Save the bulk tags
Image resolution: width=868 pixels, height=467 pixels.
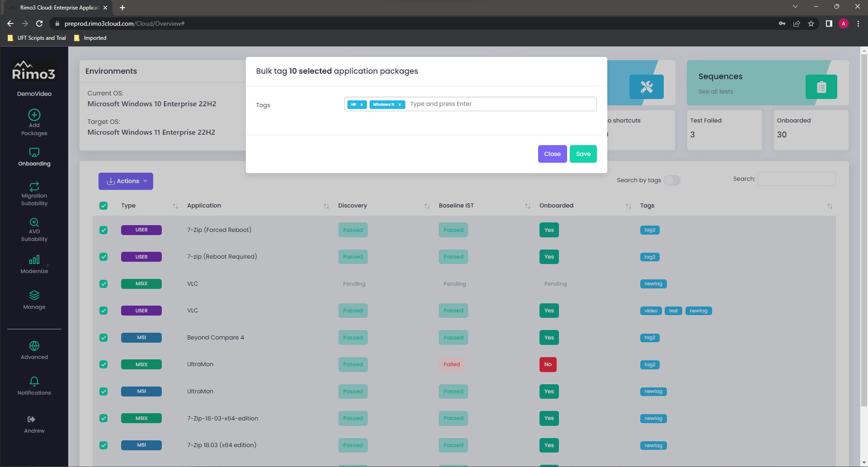coord(583,154)
